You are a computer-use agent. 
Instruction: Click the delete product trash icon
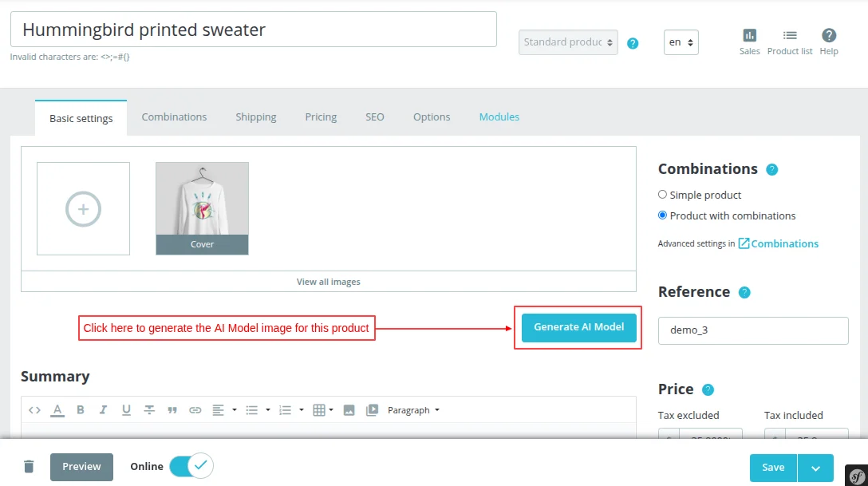coord(29,466)
